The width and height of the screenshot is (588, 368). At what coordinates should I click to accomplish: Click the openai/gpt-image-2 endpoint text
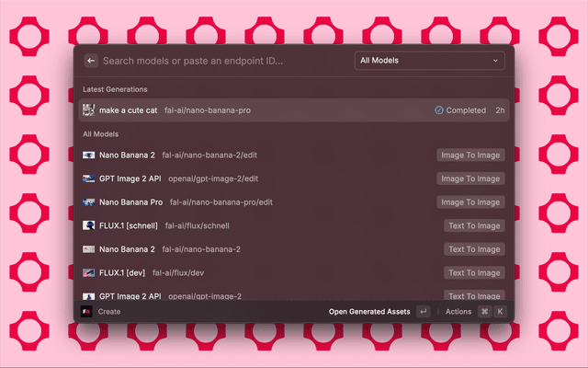click(x=205, y=296)
